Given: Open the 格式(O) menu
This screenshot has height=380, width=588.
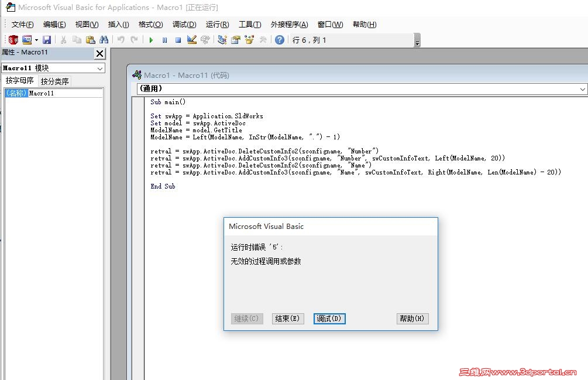Looking at the screenshot, I should tap(150, 25).
